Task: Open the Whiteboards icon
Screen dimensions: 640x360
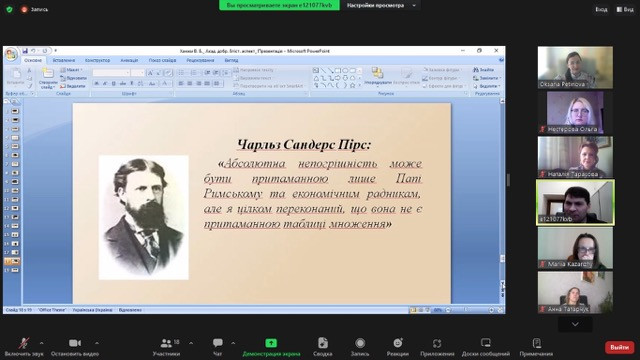Action: 485,343
